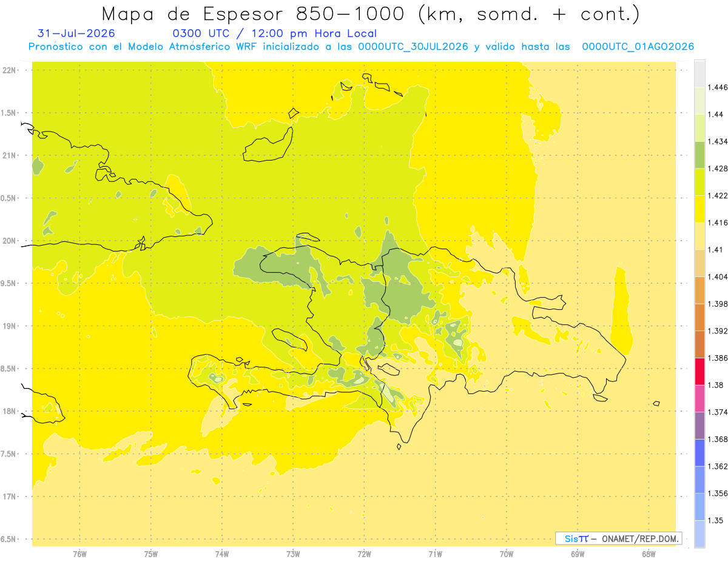Image resolution: width=728 pixels, height=562 pixels.
Task: Click the legend value '1.356'
Action: 718,493
